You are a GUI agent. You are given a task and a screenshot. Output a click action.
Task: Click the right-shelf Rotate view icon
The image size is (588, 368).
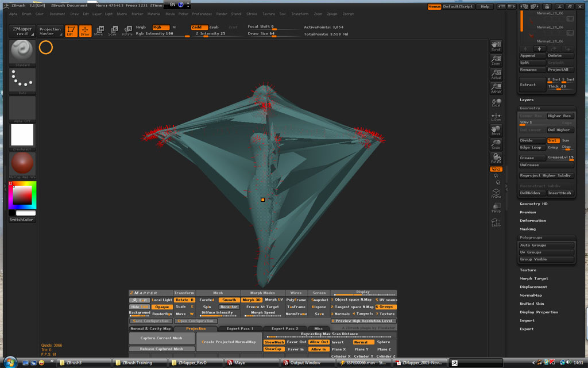click(x=496, y=159)
